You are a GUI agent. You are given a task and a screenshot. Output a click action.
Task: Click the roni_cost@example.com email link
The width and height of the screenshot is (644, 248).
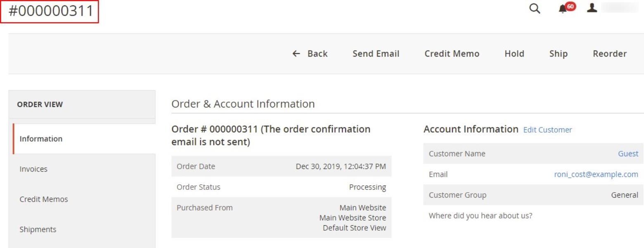(x=596, y=174)
